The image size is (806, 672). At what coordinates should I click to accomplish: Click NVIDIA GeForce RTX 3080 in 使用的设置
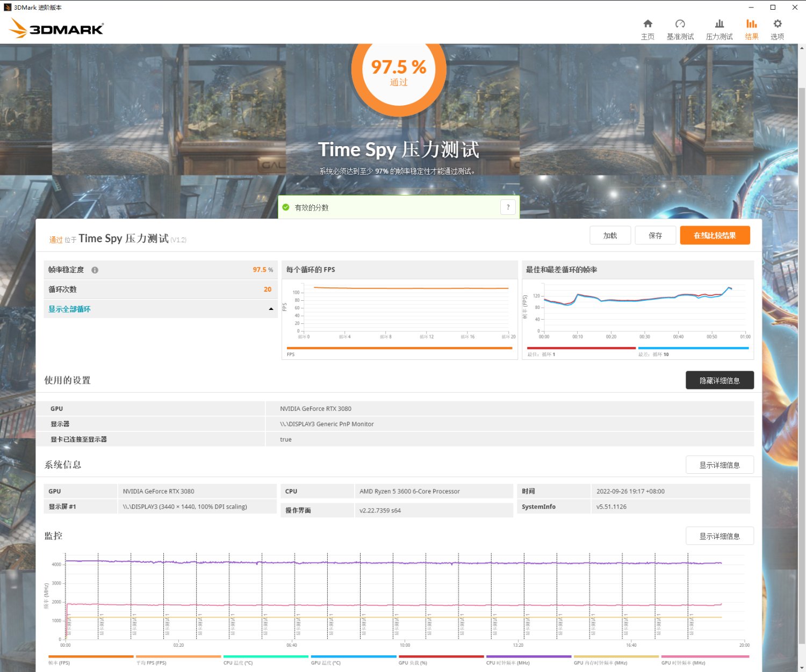point(315,408)
